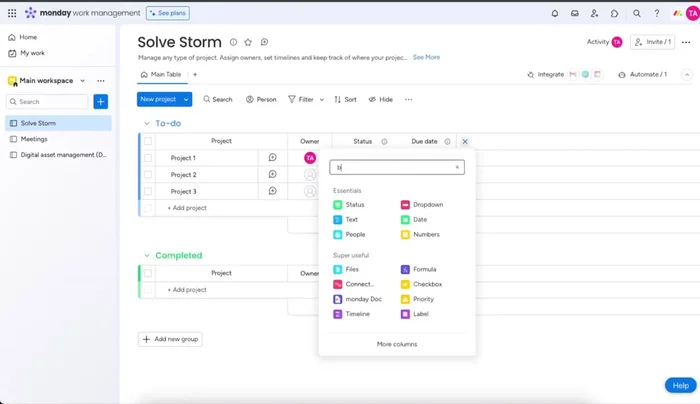Collapse the To-do group chevron
This screenshot has width=700, height=404.
(146, 124)
